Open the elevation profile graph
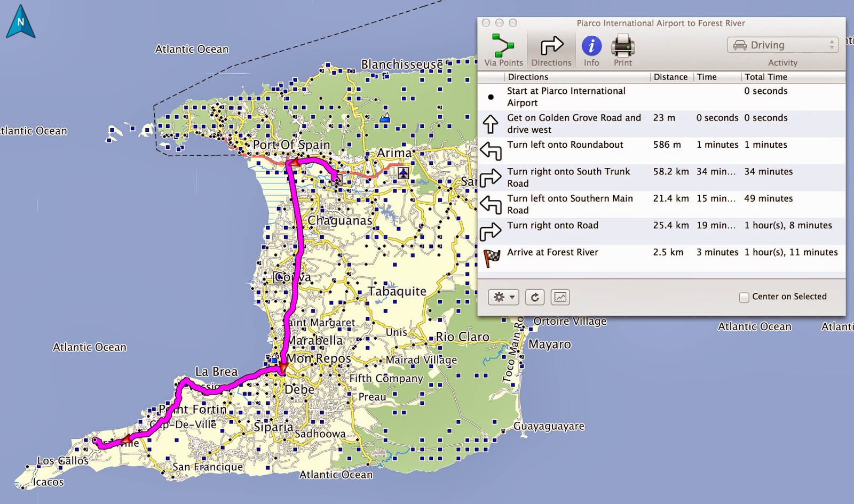 [559, 297]
